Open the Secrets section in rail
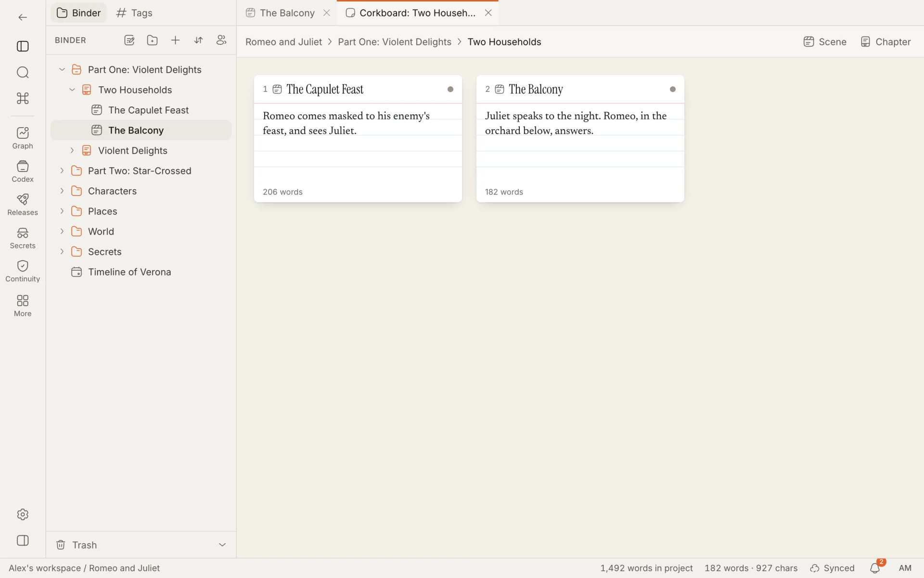Viewport: 924px width, 578px height. click(23, 238)
